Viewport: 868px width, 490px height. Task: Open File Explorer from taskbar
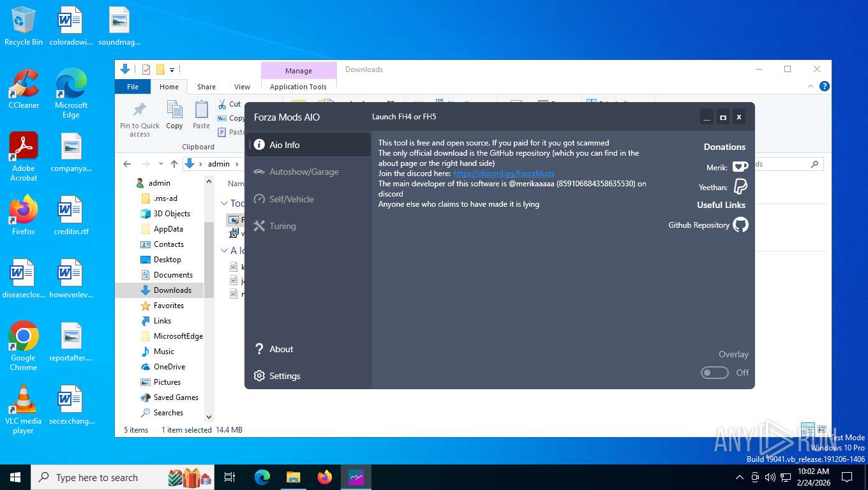[293, 477]
